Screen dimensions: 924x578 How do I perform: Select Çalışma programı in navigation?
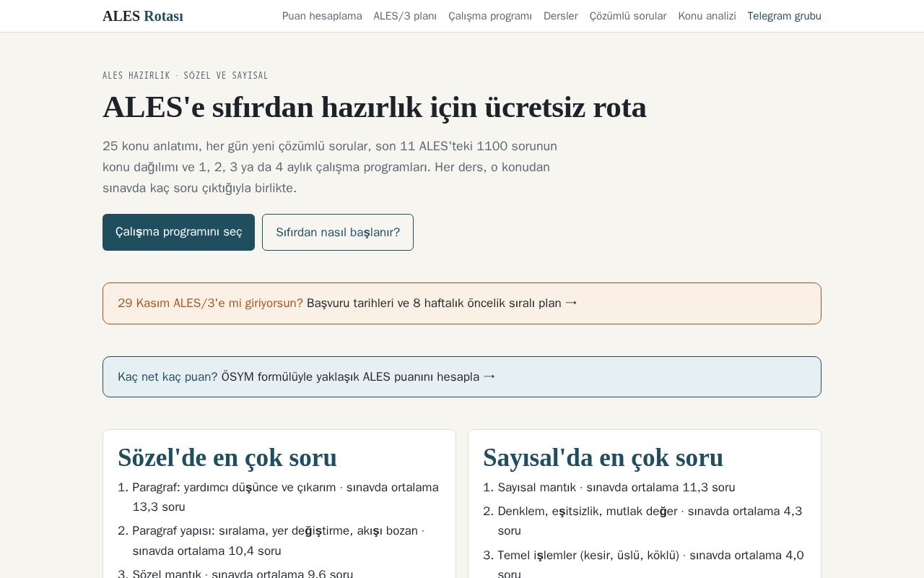(x=490, y=16)
